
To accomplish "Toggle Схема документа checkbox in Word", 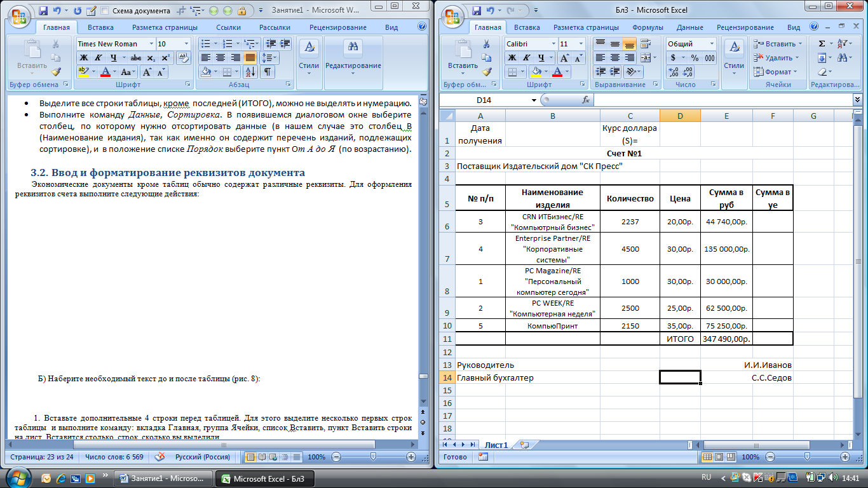I will [104, 11].
